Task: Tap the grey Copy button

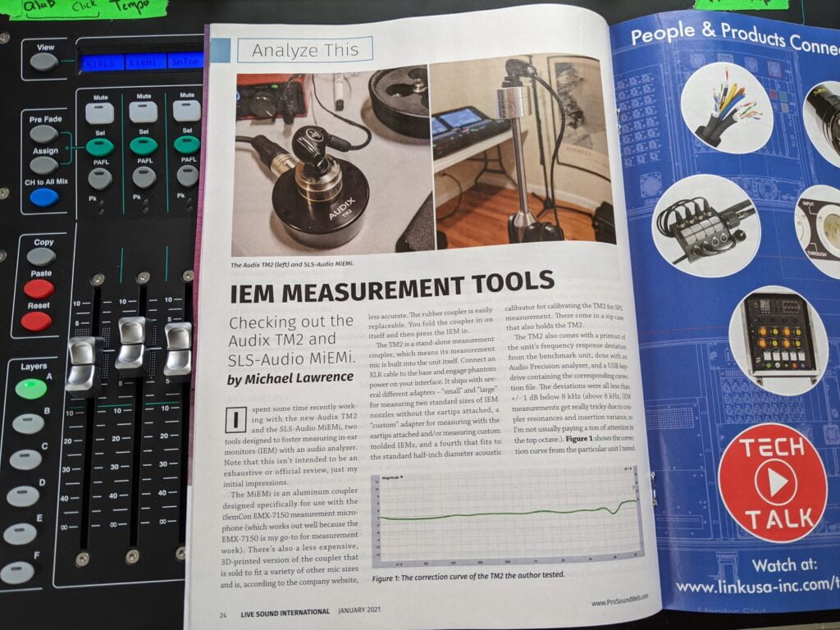Action: (41, 257)
